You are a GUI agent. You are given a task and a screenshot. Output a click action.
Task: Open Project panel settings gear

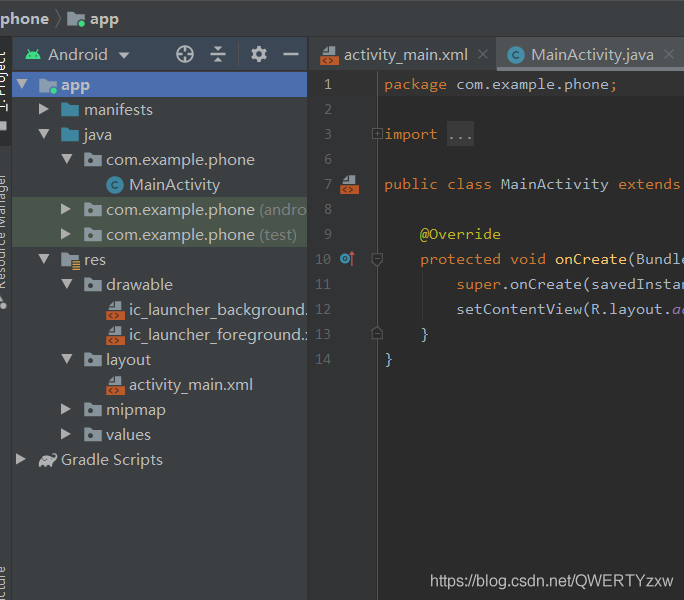[x=259, y=55]
